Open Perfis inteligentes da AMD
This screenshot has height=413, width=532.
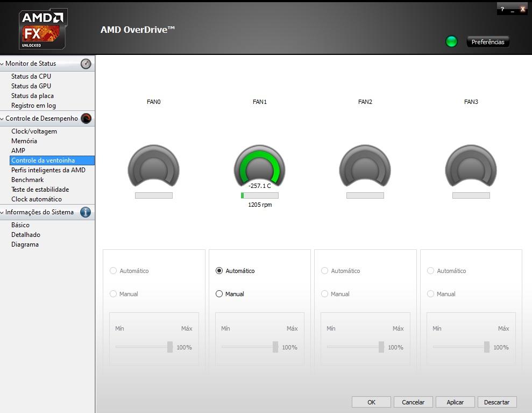coord(48,170)
